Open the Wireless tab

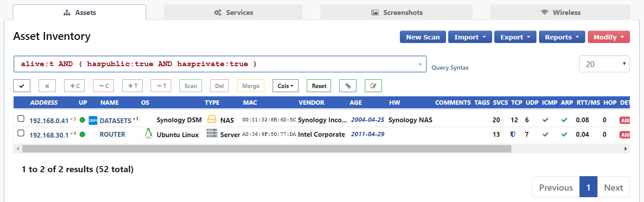[x=560, y=12]
